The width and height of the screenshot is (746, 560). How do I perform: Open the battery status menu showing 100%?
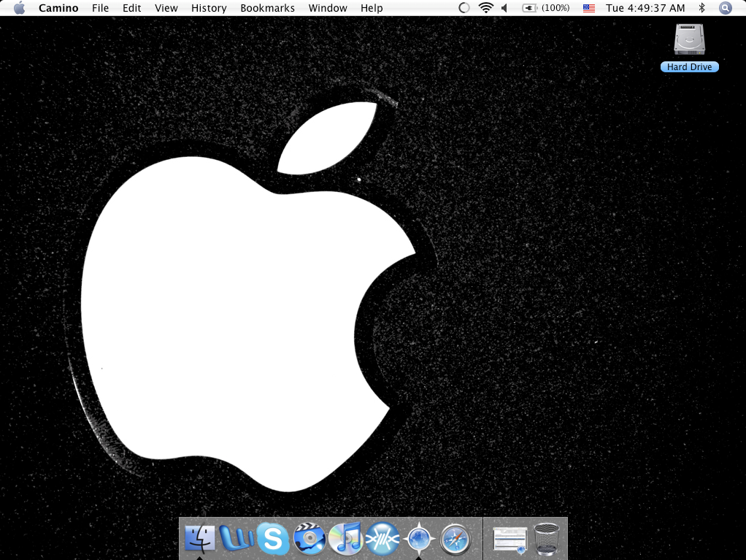(546, 7)
